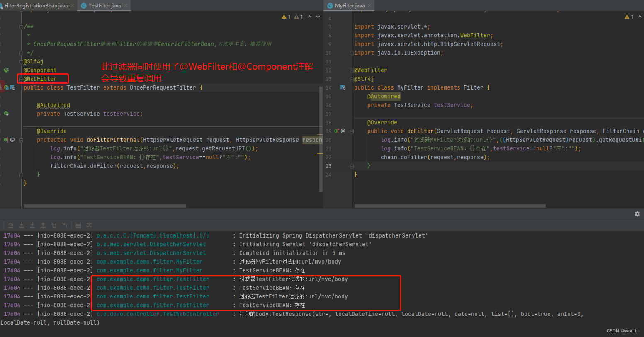
Task: Click the evaluate expression calculator icon
Action: 78,225
